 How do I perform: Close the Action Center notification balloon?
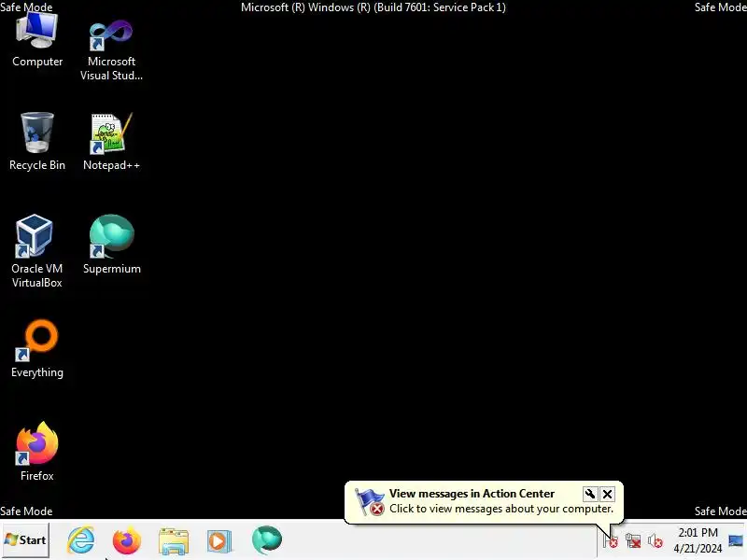click(608, 494)
